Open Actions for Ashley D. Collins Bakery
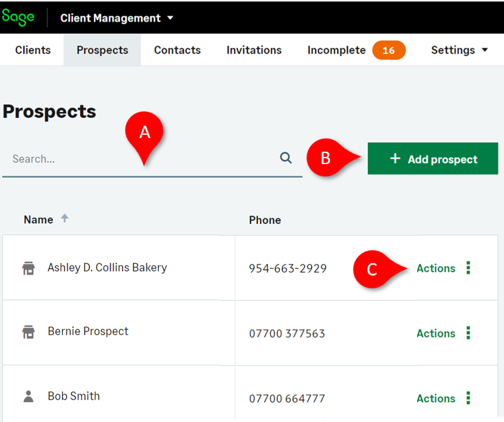This screenshot has height=422, width=504. coord(435,268)
